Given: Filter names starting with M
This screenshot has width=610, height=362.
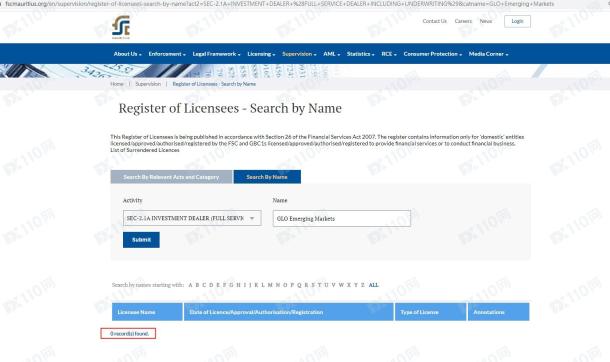Looking at the screenshot, I should (270, 285).
